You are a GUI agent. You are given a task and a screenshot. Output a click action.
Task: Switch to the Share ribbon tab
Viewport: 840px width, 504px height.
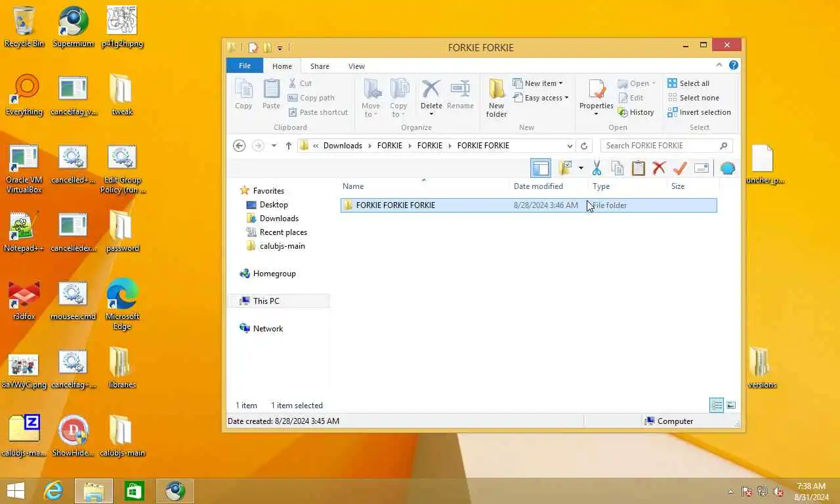pyautogui.click(x=320, y=66)
